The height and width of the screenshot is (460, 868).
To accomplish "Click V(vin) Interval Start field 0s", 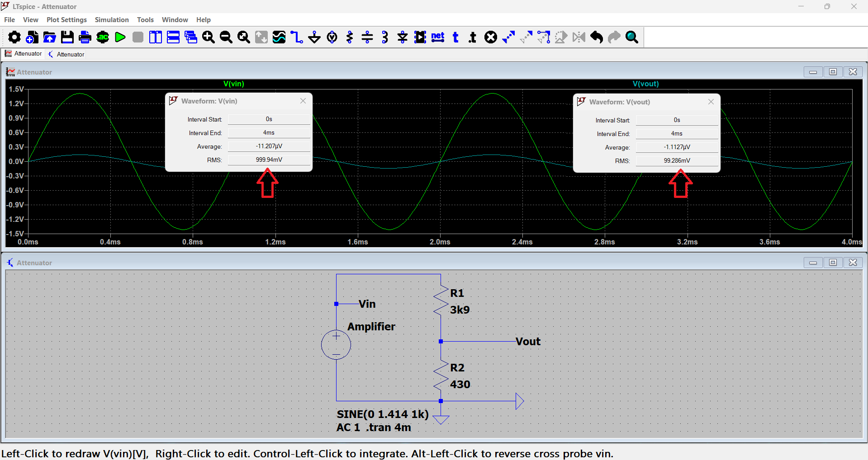I will point(269,119).
